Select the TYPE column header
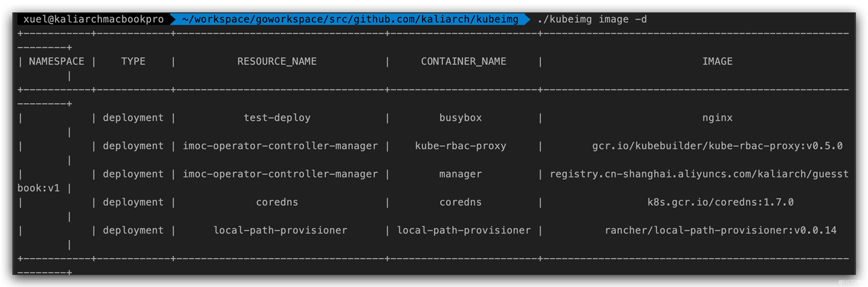This screenshot has width=868, height=287. (x=133, y=61)
